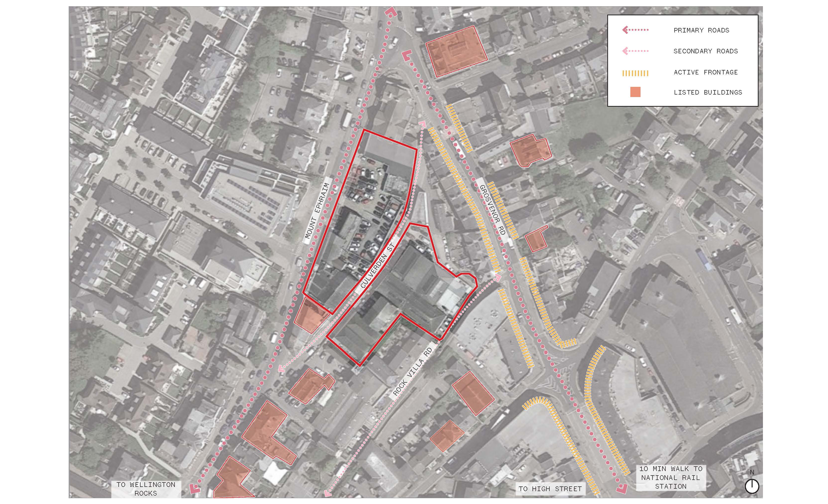Viewport: 828px width, 504px height.
Task: Click the Active Frontage legend label
Action: [x=706, y=72]
